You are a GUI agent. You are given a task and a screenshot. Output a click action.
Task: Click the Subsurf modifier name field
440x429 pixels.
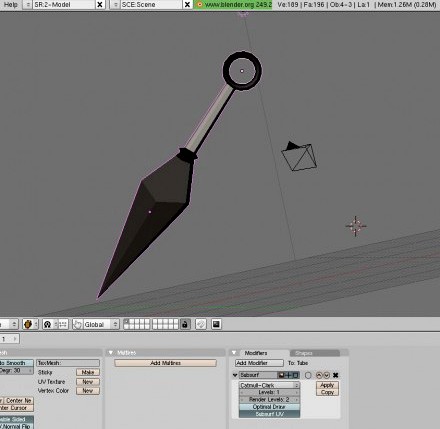pyautogui.click(x=258, y=375)
